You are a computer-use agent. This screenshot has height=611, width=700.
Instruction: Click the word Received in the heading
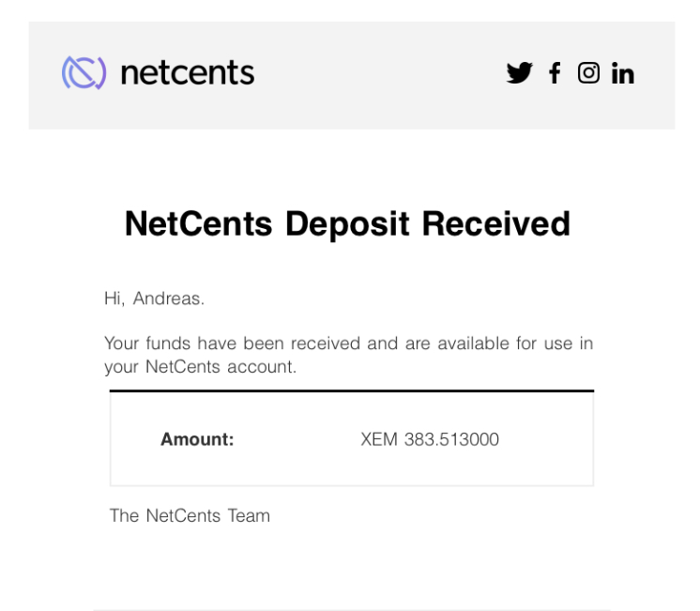coord(495,224)
